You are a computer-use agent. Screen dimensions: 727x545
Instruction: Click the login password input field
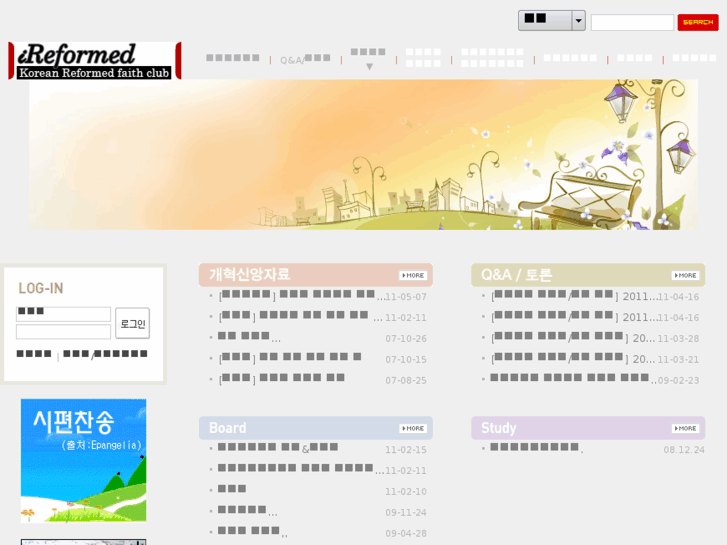64,332
